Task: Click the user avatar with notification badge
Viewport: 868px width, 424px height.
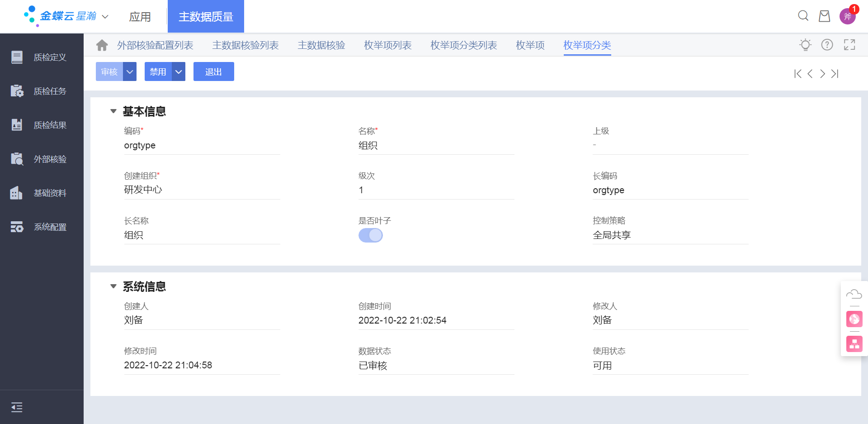Action: click(848, 16)
